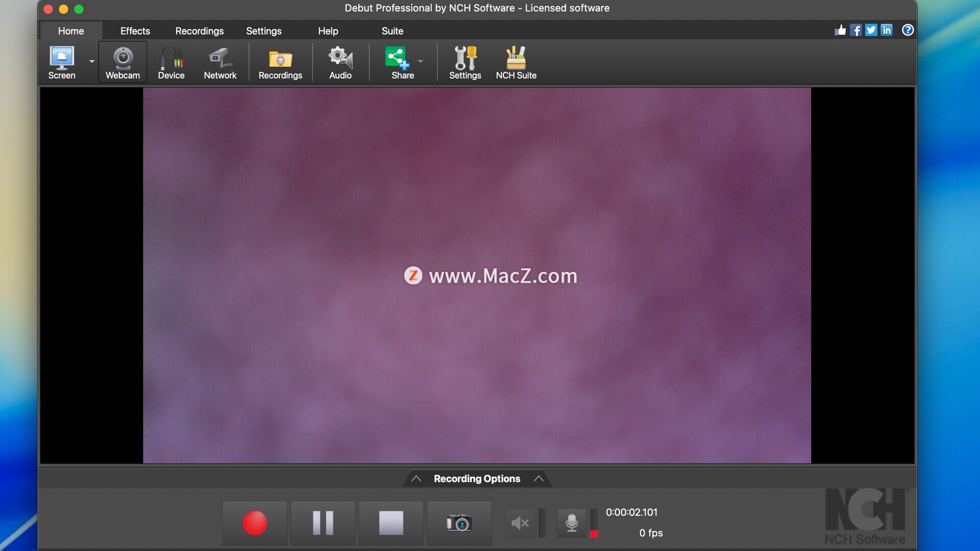Click the 0:00:02.101 elapsed time readout
980x551 pixels.
tap(631, 512)
